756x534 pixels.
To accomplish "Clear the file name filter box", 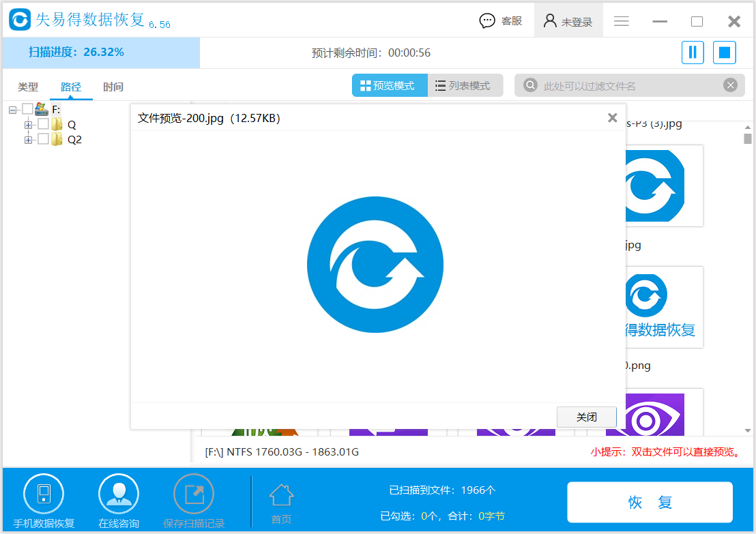I will [x=731, y=85].
